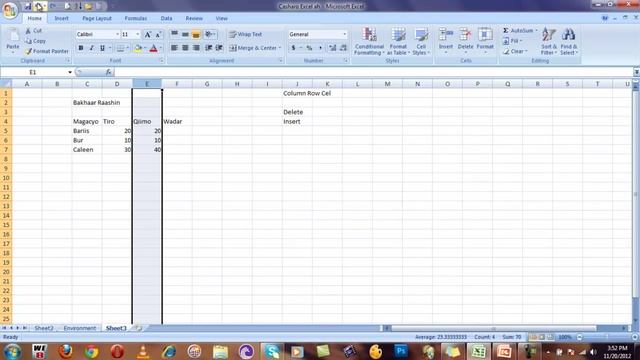This screenshot has width=640, height=360.
Task: Click the Wrap Text button
Action: (246, 34)
